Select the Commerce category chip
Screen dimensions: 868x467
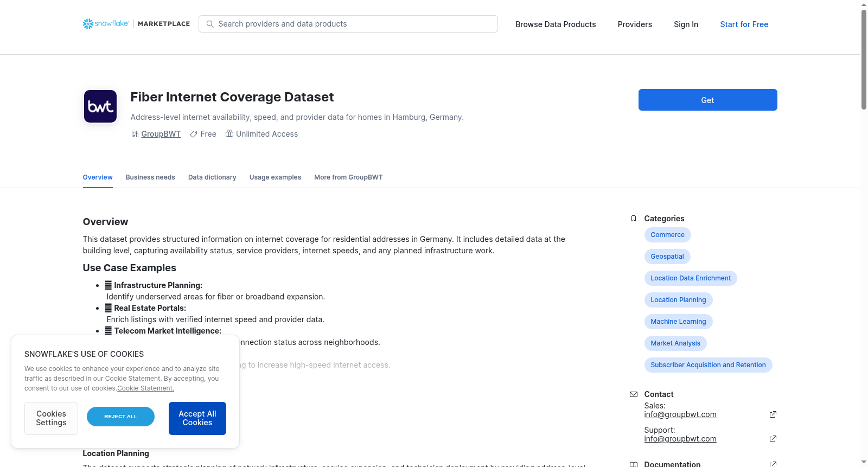[x=667, y=235]
